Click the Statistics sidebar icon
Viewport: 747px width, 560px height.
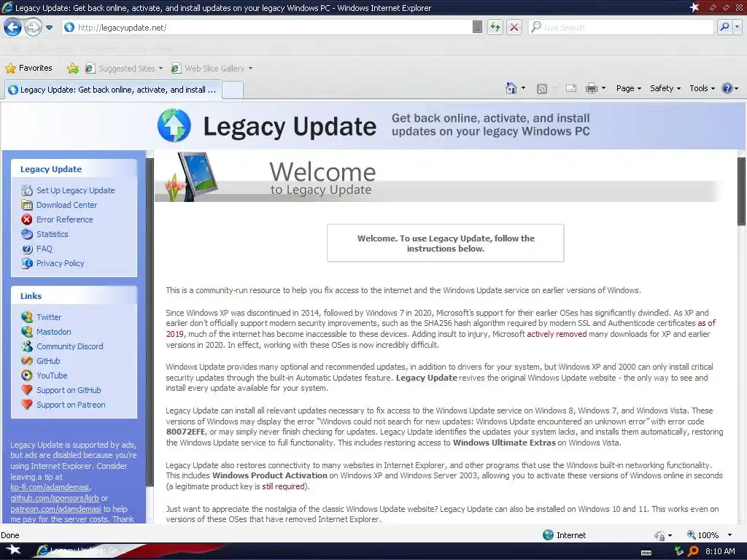pyautogui.click(x=27, y=234)
